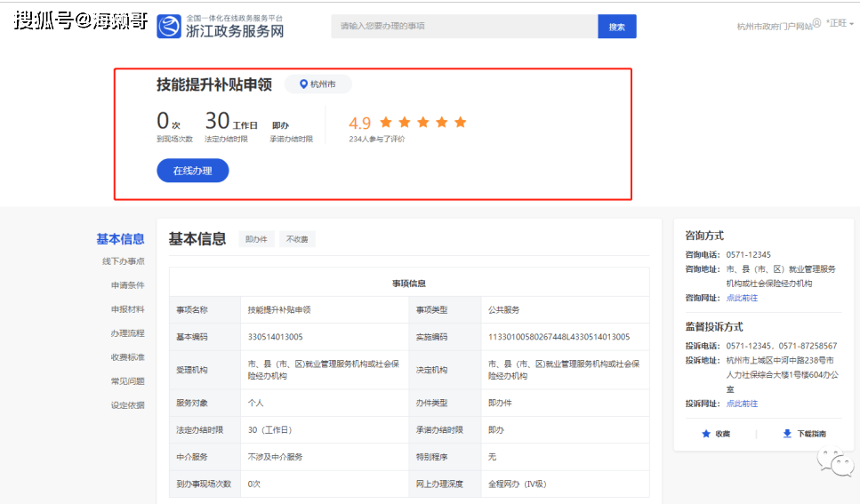
Task: Click the blue 搜索 button
Action: coord(617,27)
